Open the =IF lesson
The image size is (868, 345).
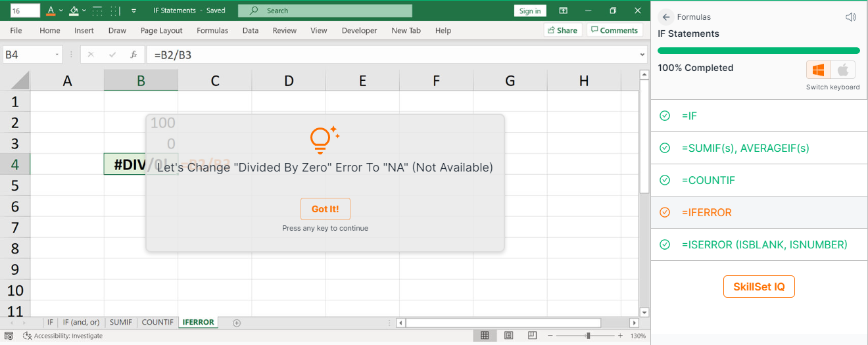click(x=759, y=116)
